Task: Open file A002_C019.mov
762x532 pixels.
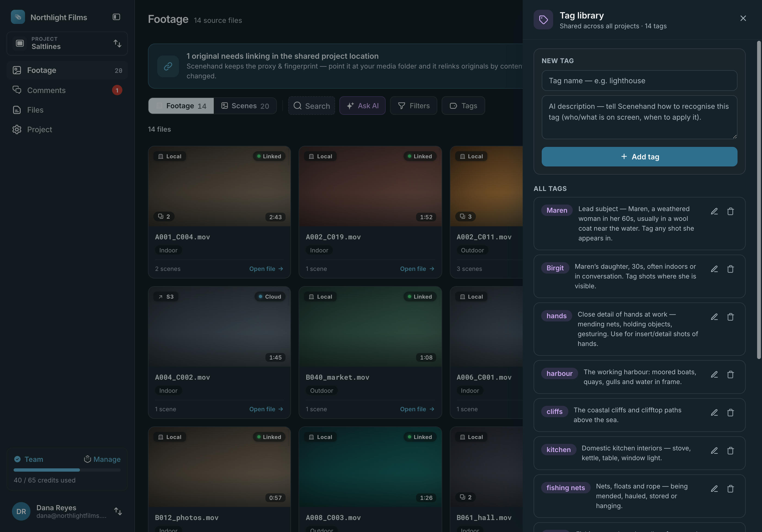Action: [x=417, y=269]
